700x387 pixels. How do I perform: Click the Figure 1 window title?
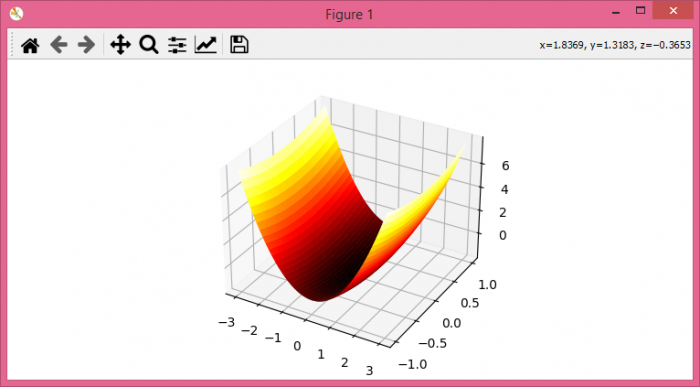(x=349, y=14)
